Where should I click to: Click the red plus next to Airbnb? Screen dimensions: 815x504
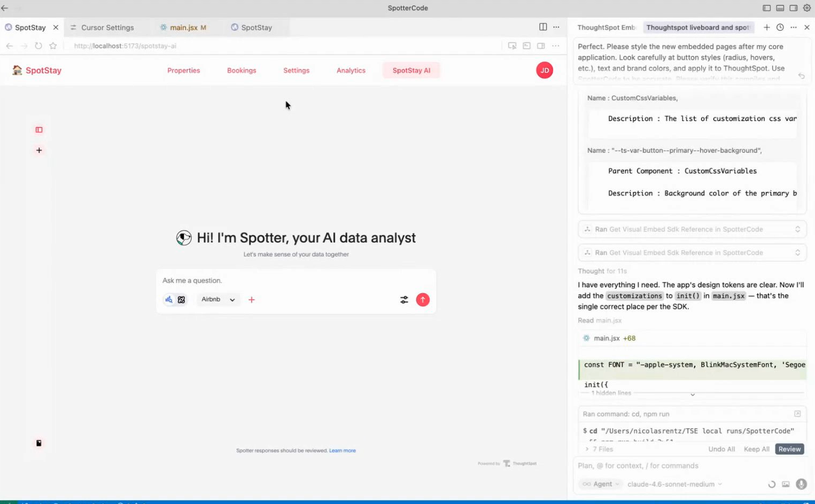tap(252, 300)
